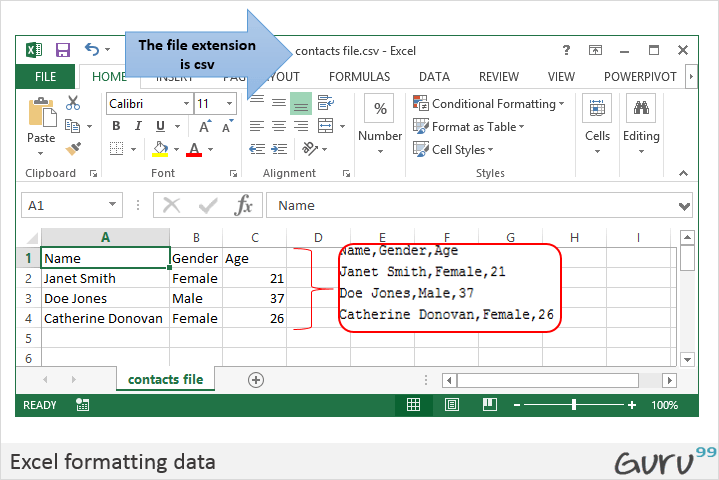Toggle Italic formatting

pos(137,126)
